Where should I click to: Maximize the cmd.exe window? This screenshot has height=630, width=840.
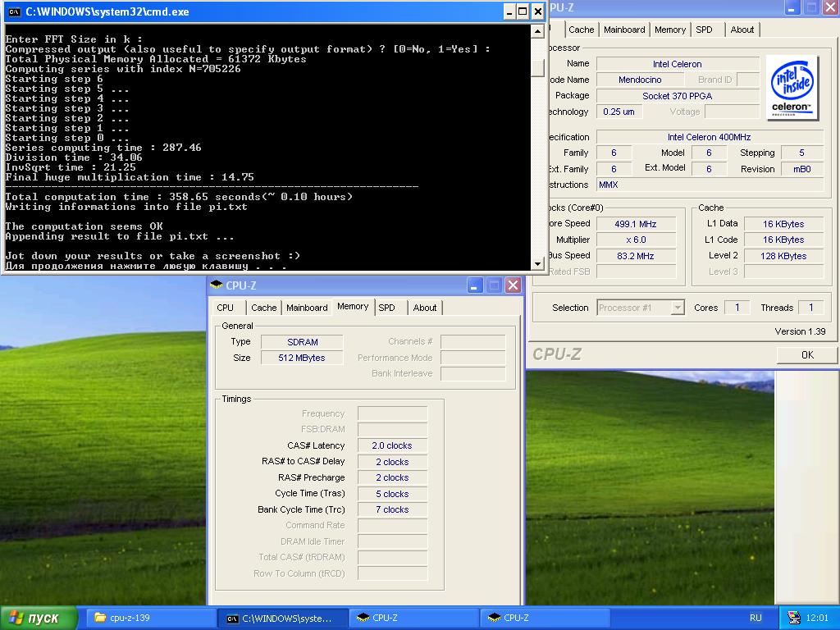(523, 11)
